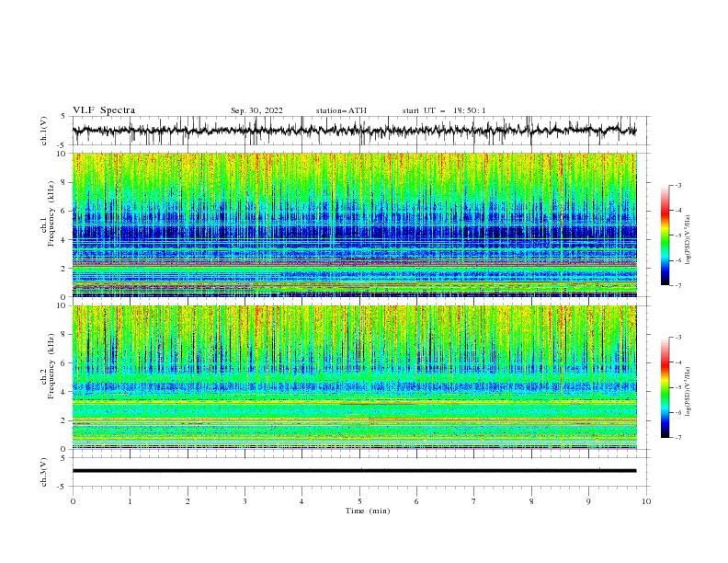The image size is (728, 563).
Task: Click the "Time (min)" axis label
Action: pyautogui.click(x=368, y=511)
